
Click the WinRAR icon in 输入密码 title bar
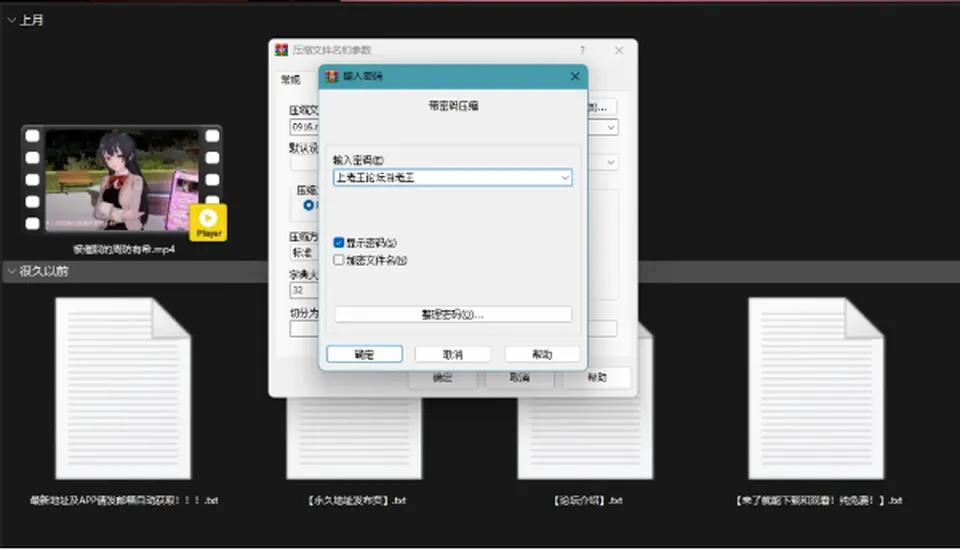[331, 76]
